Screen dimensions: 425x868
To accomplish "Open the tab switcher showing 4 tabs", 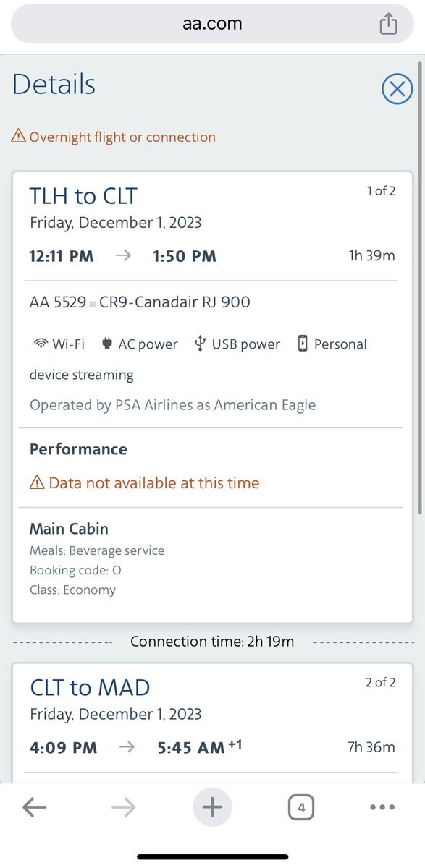I will coord(301,807).
